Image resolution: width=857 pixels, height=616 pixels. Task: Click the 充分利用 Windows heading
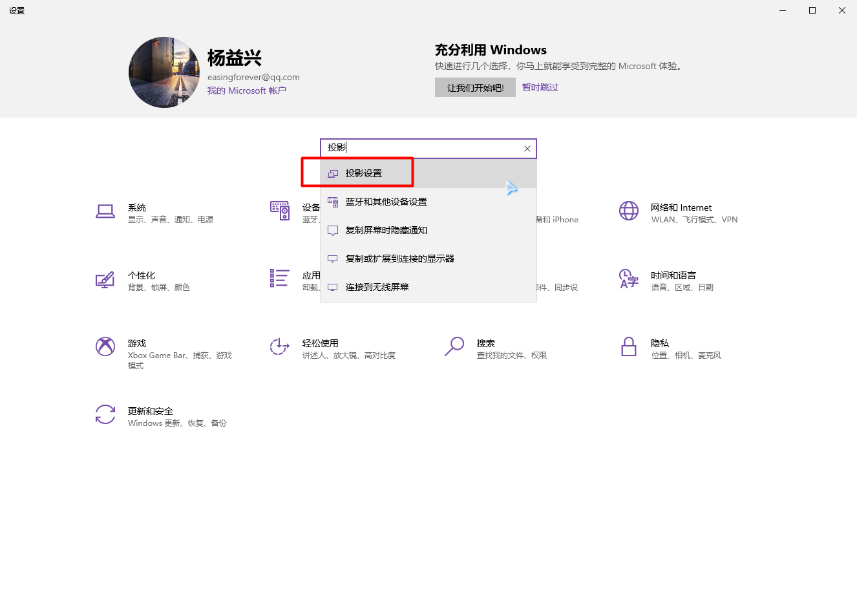[491, 50]
